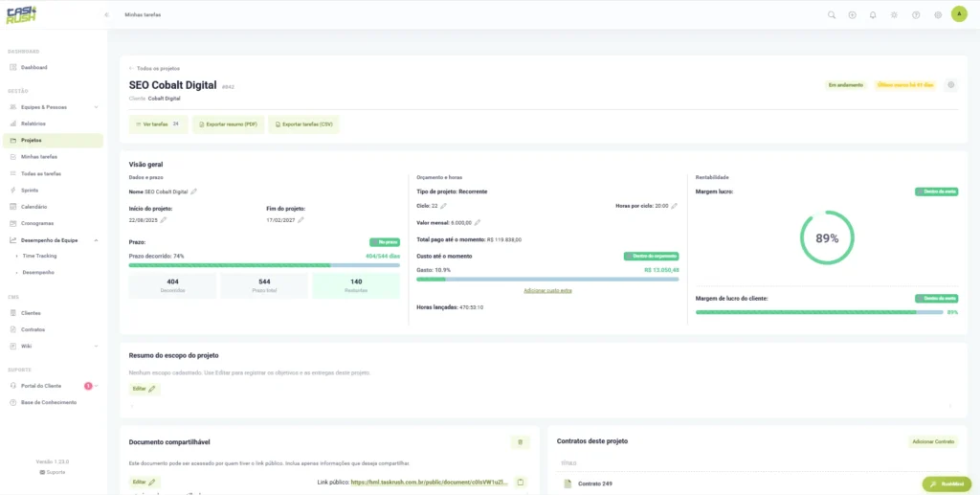Open Relatórios in sidebar

(54, 124)
